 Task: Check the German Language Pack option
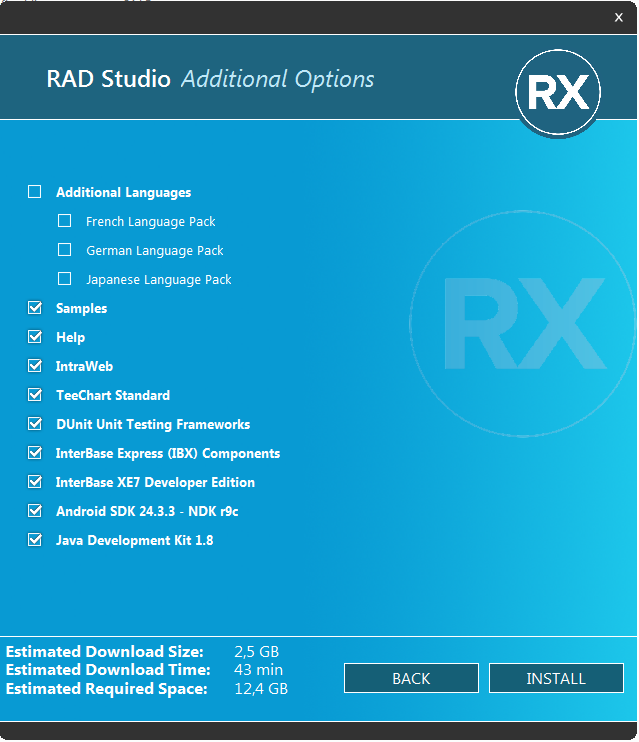[x=64, y=250]
